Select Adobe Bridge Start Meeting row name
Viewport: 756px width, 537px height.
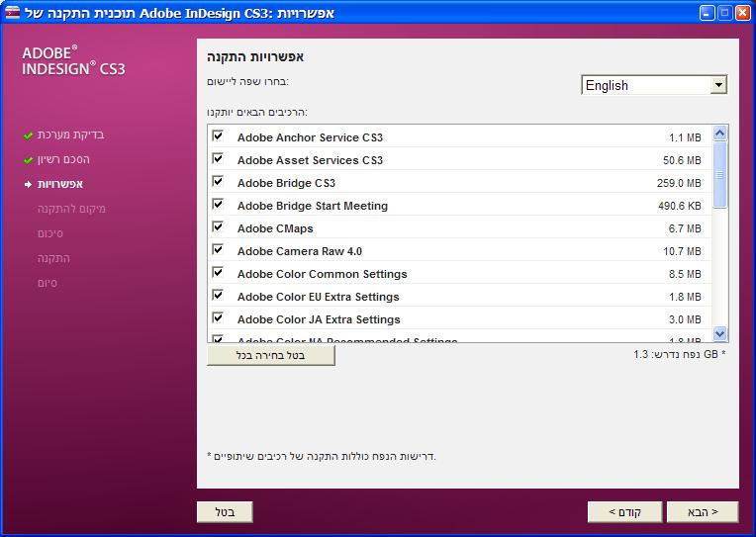pyautogui.click(x=313, y=206)
